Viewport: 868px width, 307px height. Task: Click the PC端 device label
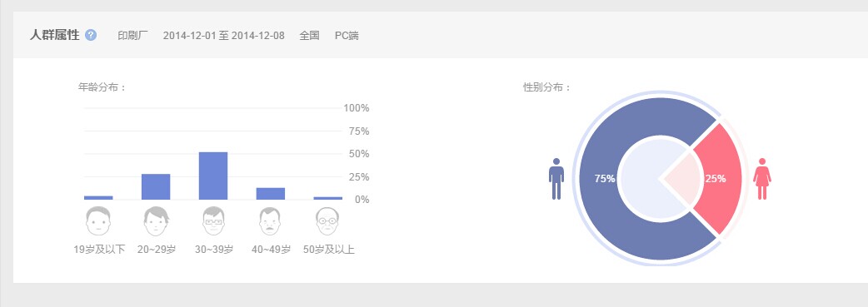(x=347, y=36)
